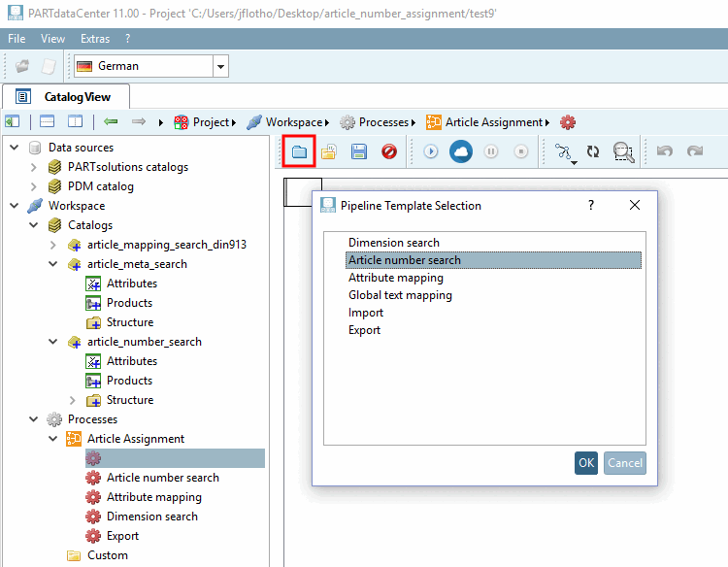Cancel the Pipeline Template Selection dialog
The width and height of the screenshot is (728, 567).
625,463
